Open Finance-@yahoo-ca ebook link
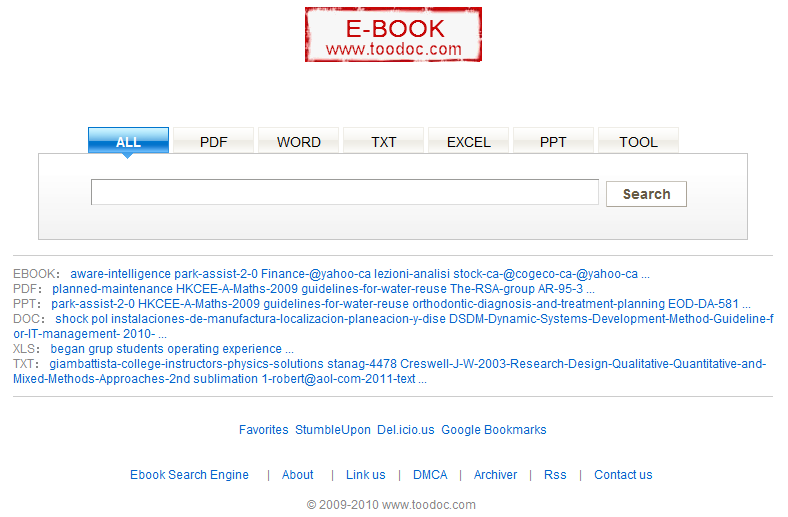The height and width of the screenshot is (517, 788). pyautogui.click(x=316, y=274)
